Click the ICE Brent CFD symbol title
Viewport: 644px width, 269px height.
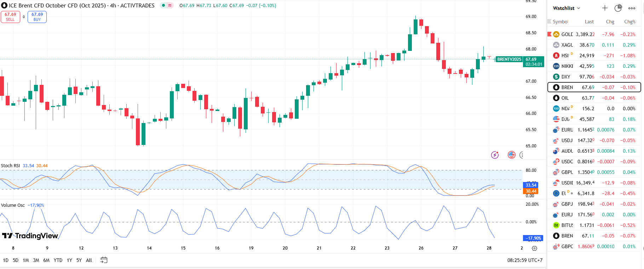point(81,5)
